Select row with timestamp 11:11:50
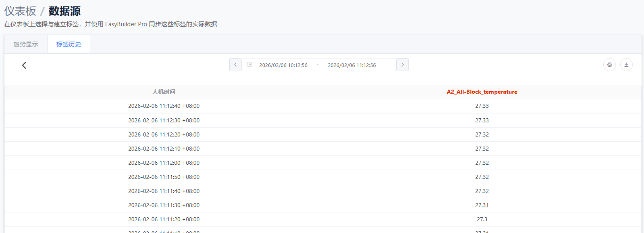Viewport: 644px width, 233px height. point(164,177)
